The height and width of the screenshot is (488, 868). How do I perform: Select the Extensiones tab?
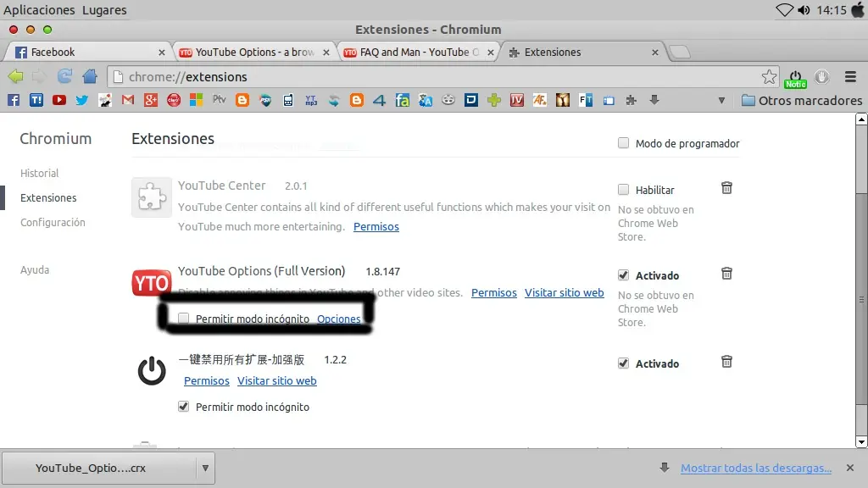point(582,52)
